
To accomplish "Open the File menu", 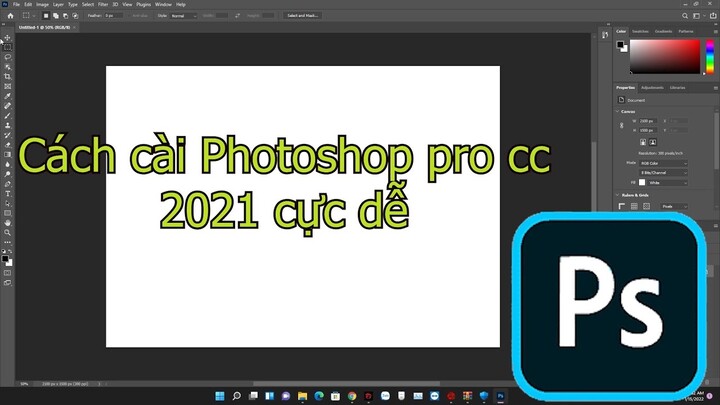I will pos(16,5).
